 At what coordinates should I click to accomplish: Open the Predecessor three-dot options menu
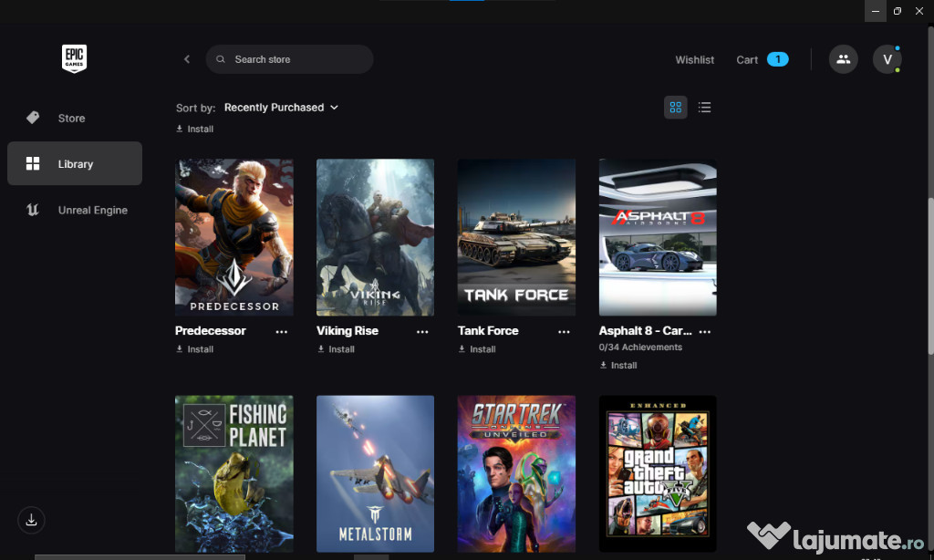[x=282, y=332]
